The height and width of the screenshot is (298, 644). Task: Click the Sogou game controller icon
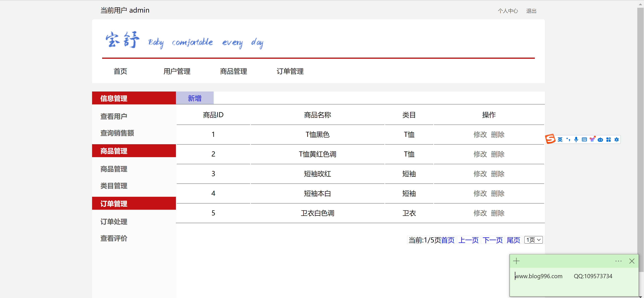(x=600, y=140)
